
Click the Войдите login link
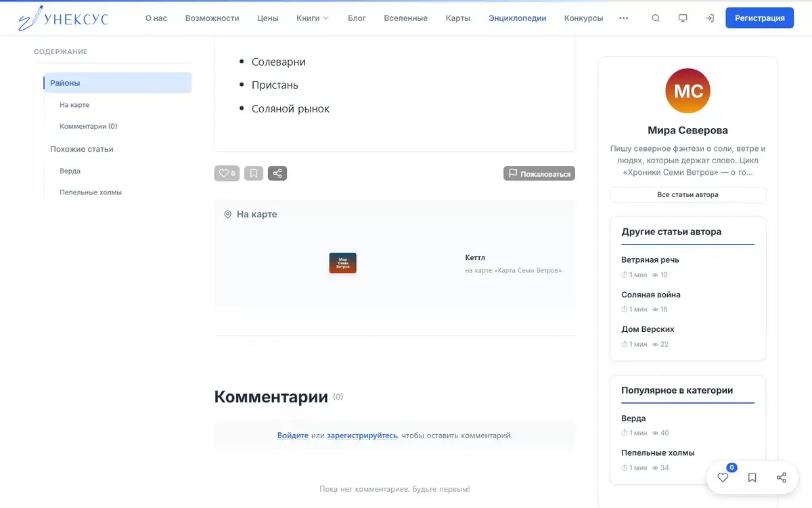(x=293, y=436)
